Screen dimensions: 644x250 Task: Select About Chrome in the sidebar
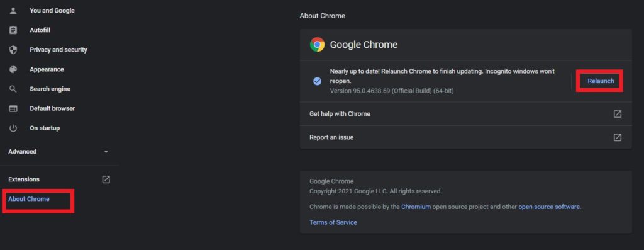point(29,199)
